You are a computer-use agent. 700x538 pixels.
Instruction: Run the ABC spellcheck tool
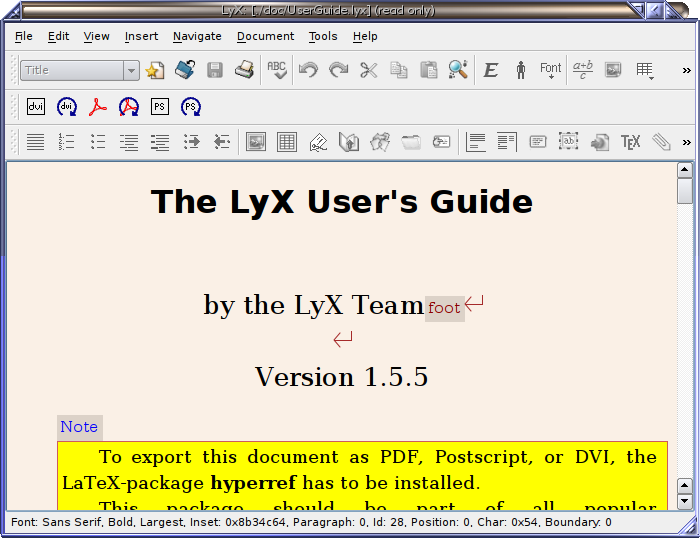(x=277, y=70)
